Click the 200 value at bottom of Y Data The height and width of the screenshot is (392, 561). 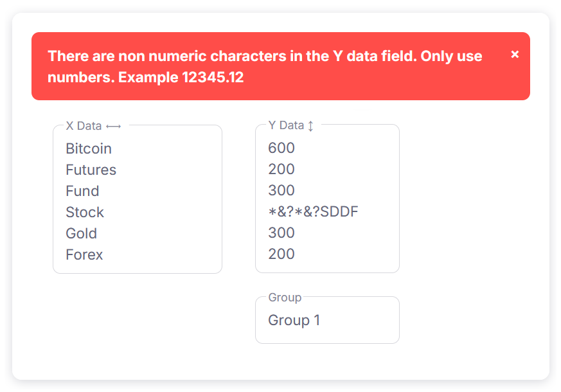[281, 254]
